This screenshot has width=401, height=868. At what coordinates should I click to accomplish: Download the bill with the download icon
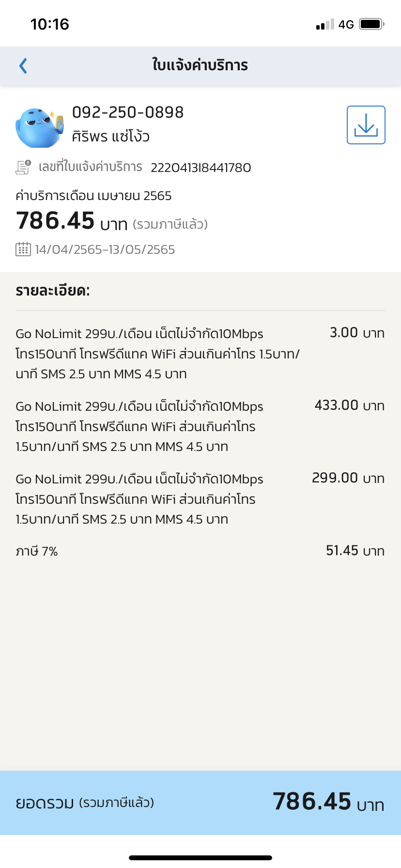pyautogui.click(x=366, y=125)
